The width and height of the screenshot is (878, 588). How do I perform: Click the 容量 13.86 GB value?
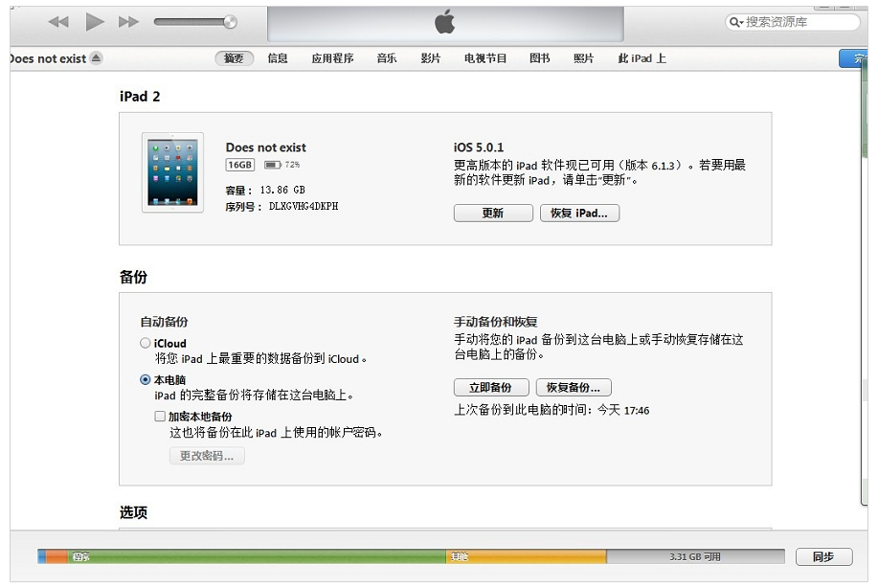point(282,190)
